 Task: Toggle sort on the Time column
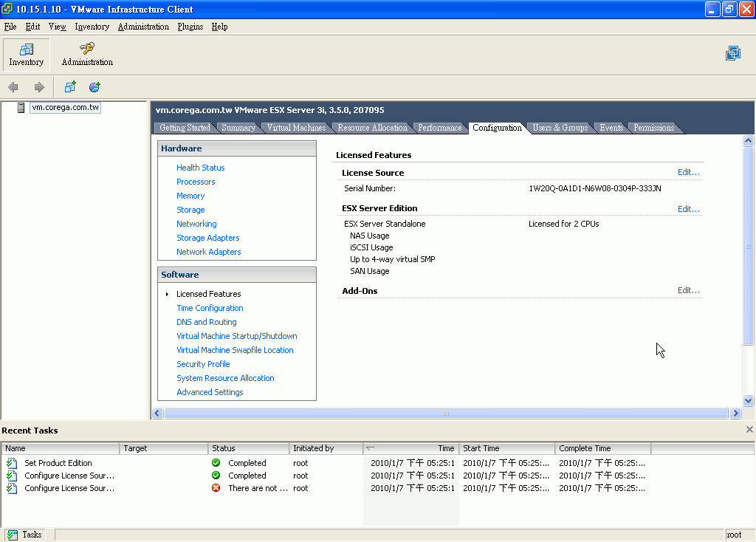tap(410, 448)
